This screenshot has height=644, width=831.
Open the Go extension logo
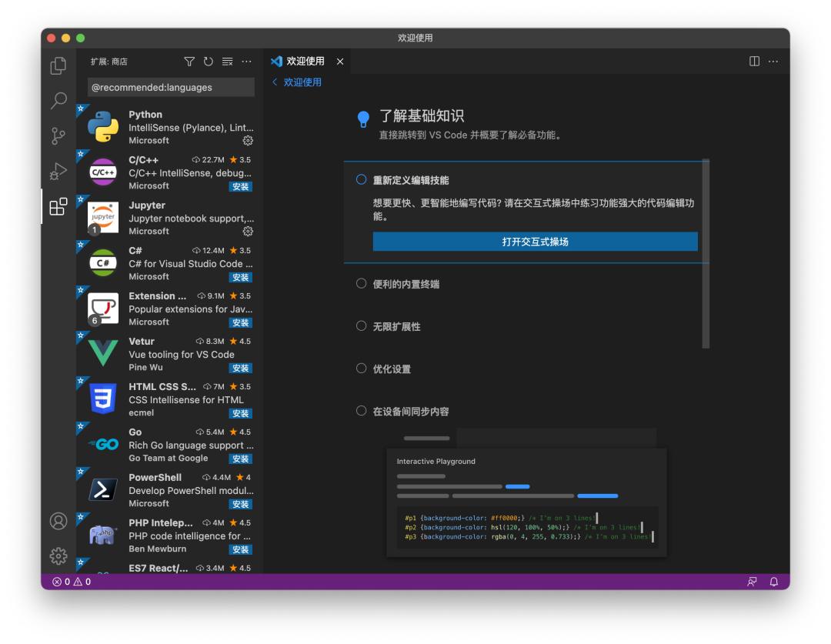[103, 444]
